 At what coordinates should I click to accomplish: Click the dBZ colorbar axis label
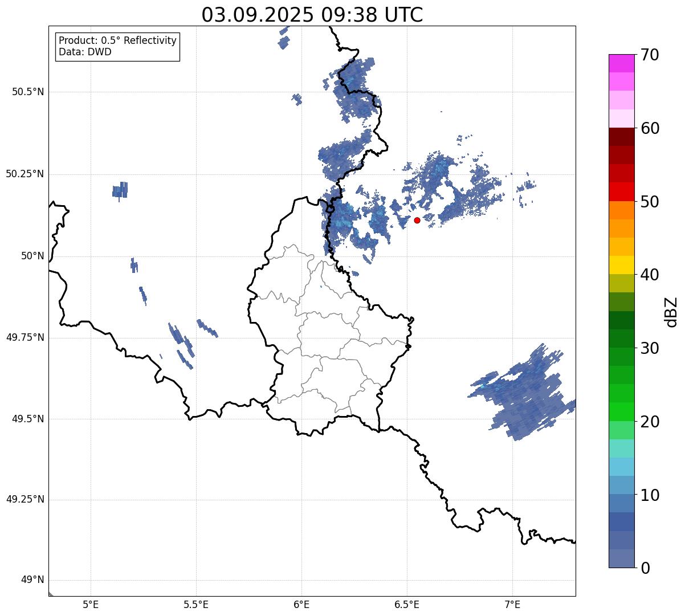tap(672, 311)
